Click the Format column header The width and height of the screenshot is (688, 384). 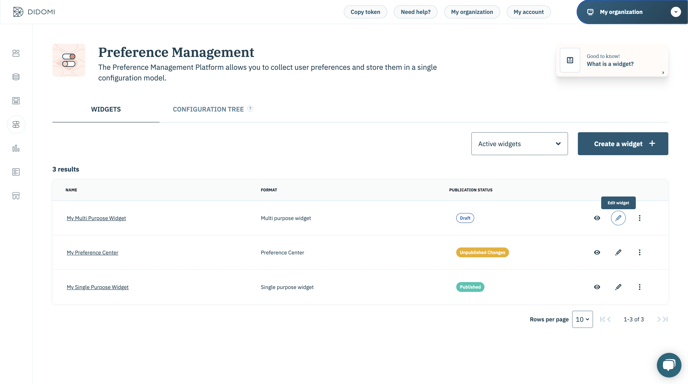[x=269, y=190]
